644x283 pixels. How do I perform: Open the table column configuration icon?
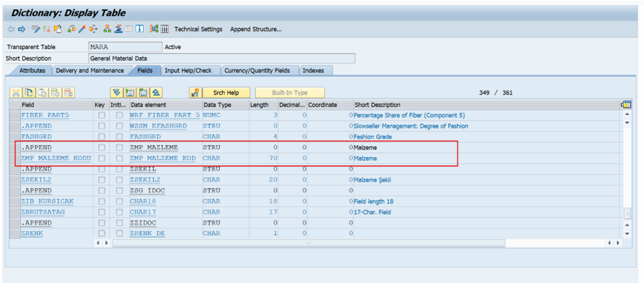point(626,105)
